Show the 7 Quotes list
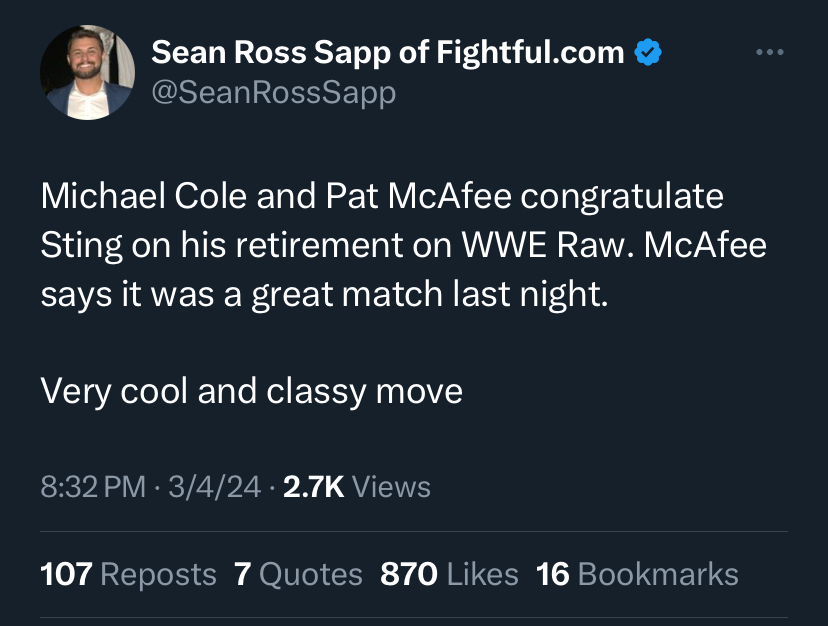Image resolution: width=828 pixels, height=626 pixels. pos(298,574)
